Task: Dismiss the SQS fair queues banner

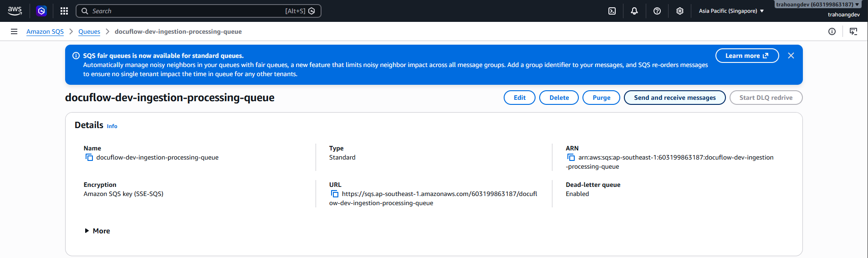Action: point(791,56)
